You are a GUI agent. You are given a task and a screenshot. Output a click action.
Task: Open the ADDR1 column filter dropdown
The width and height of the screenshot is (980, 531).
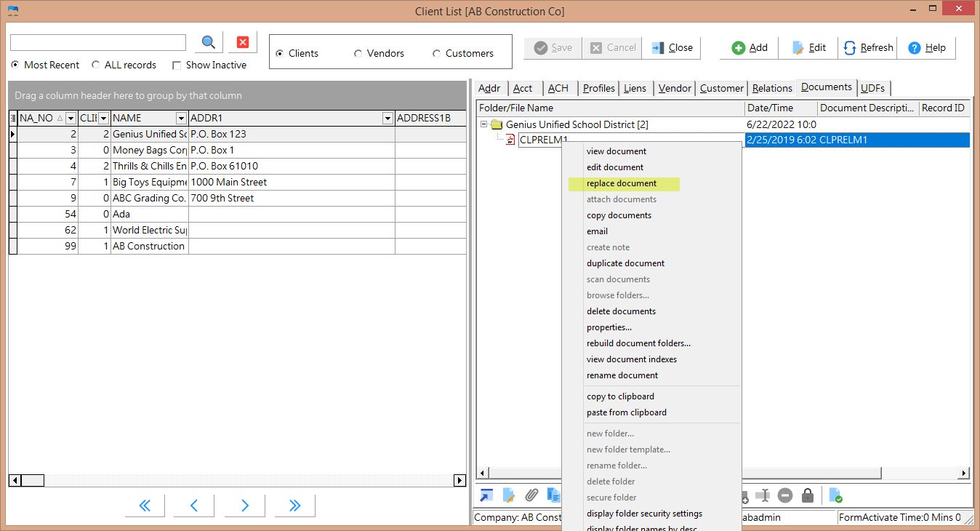click(387, 118)
